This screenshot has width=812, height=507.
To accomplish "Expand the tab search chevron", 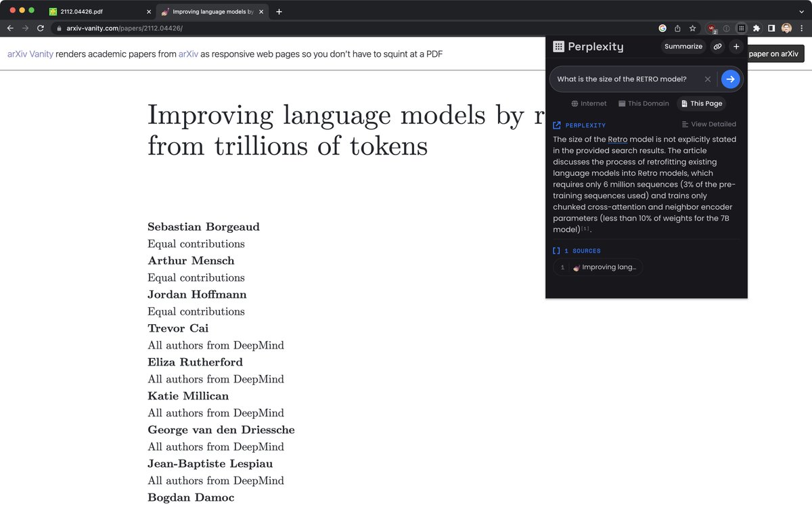I will pos(801,12).
